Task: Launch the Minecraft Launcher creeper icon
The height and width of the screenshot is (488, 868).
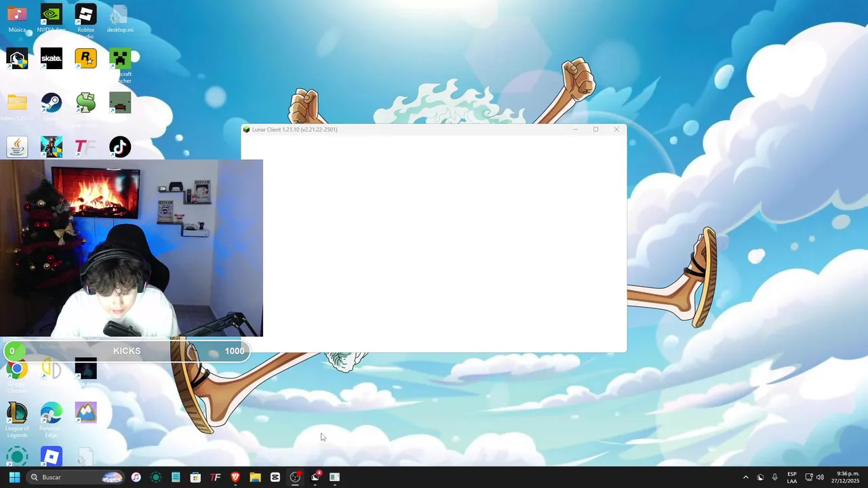Action: click(120, 58)
